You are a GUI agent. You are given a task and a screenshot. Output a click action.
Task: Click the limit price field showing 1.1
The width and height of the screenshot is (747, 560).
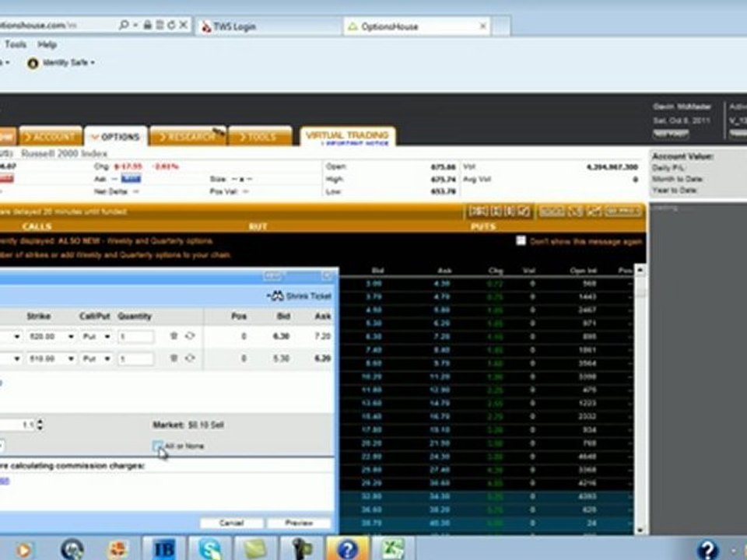[18, 425]
